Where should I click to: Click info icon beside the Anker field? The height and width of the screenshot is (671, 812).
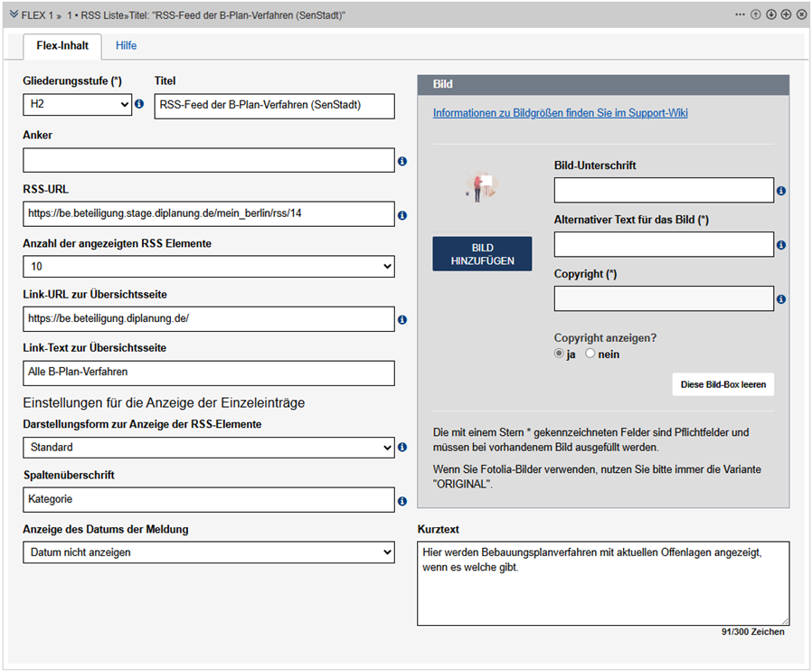pos(402,161)
